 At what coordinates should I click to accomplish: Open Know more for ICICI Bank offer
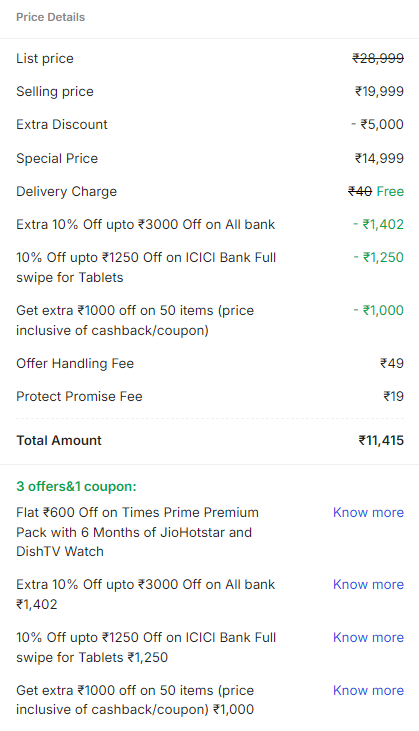point(368,637)
